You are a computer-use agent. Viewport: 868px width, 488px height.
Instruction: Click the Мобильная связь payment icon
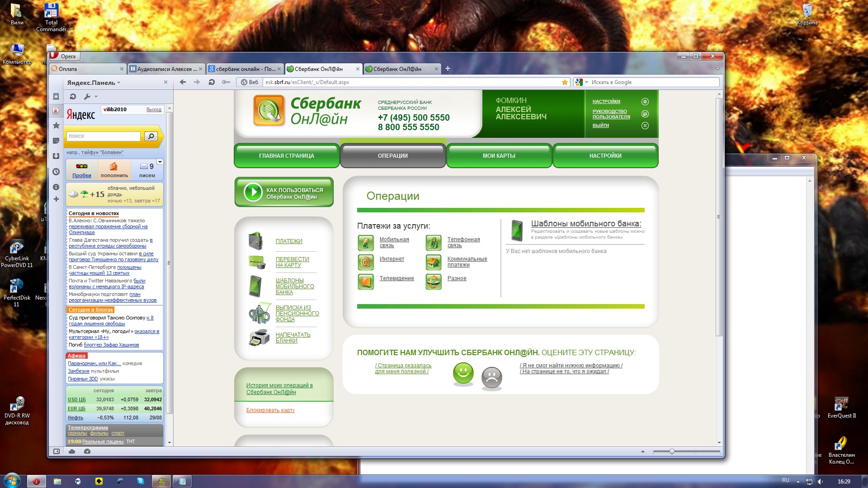coord(366,243)
